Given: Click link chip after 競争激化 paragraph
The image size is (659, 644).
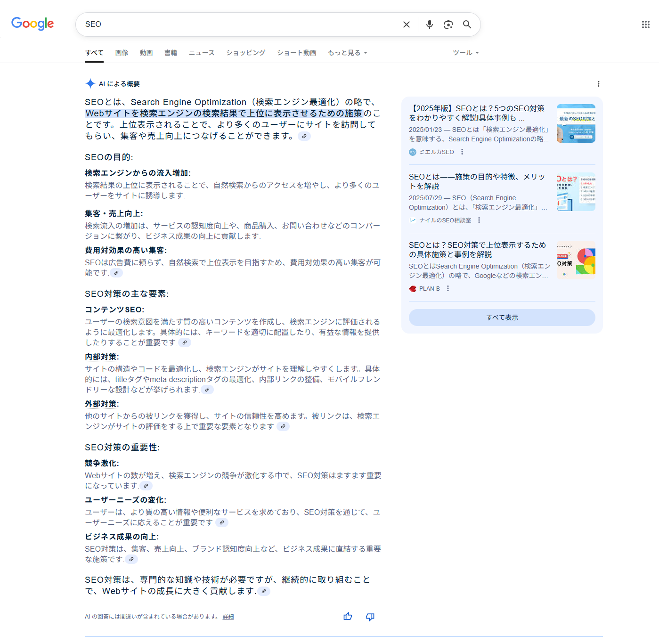Looking at the screenshot, I should pyautogui.click(x=146, y=486).
